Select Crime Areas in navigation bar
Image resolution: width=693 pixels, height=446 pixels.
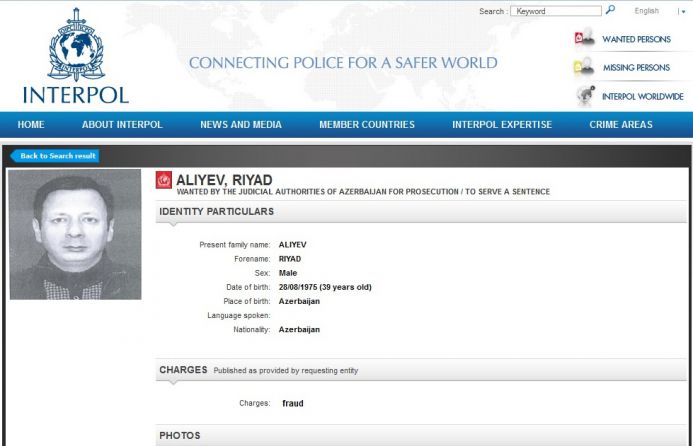click(621, 125)
